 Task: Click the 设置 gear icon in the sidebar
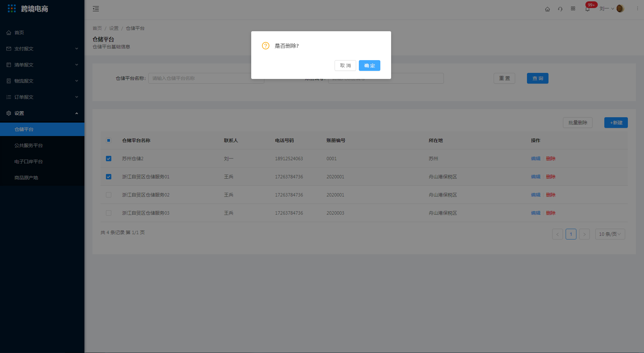pos(9,113)
